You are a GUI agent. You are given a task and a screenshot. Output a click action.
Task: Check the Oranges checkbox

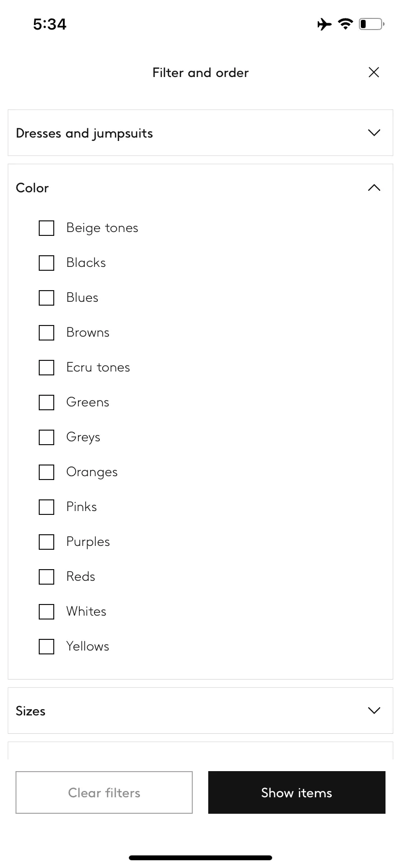(x=46, y=472)
